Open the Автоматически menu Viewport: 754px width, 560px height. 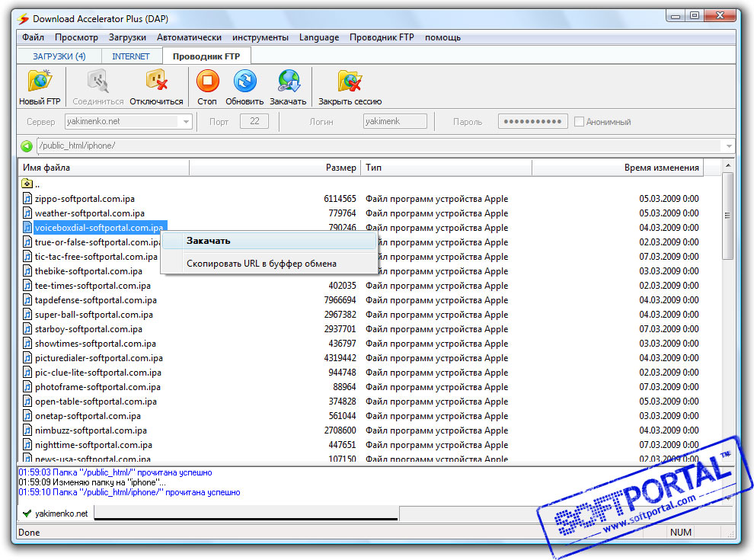189,37
